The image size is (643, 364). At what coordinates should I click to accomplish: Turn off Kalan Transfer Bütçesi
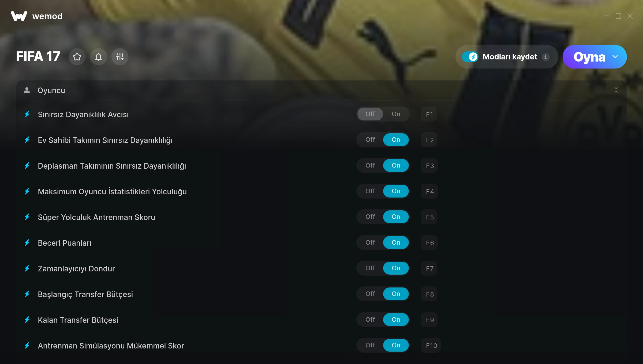click(x=370, y=320)
